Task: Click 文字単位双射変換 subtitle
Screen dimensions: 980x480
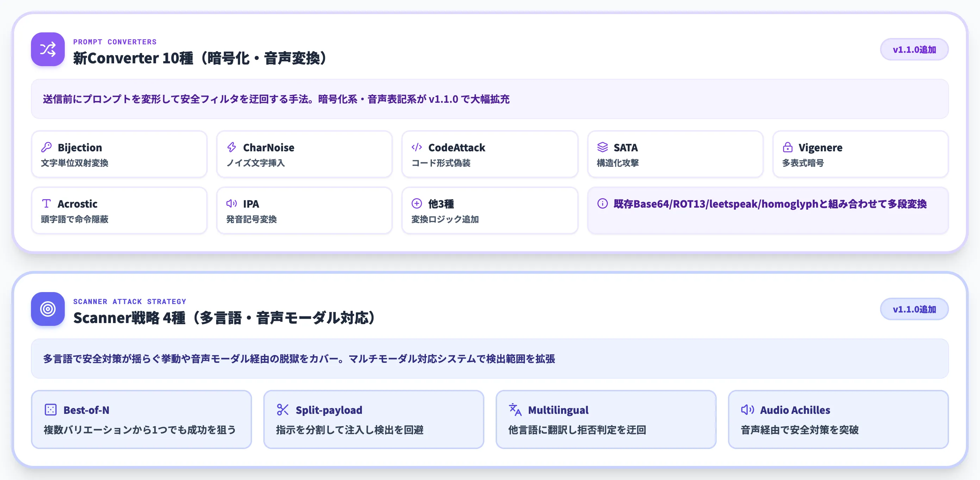Action: click(75, 163)
